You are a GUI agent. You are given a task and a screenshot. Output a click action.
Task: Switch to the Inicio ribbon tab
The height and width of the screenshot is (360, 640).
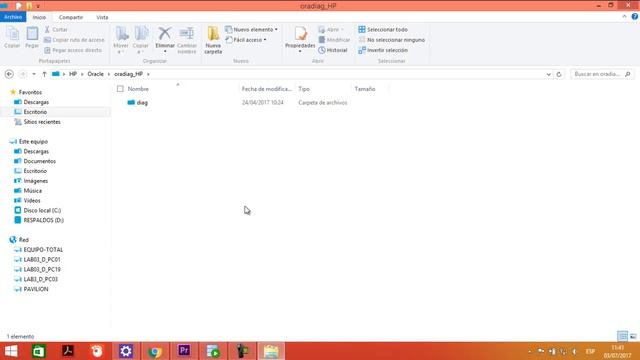(x=39, y=17)
